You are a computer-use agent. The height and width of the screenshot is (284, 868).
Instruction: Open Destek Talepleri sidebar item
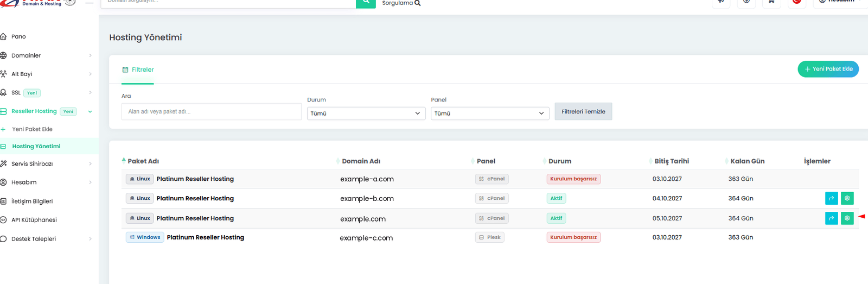pos(34,239)
